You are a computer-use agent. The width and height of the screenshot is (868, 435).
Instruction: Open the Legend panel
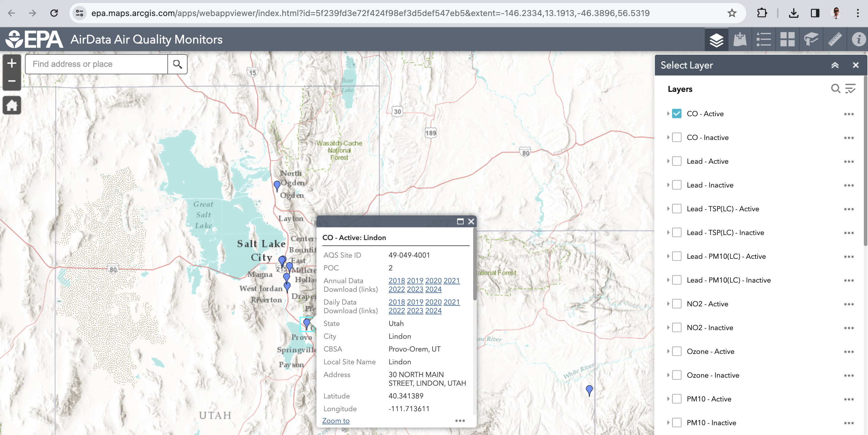click(x=764, y=40)
